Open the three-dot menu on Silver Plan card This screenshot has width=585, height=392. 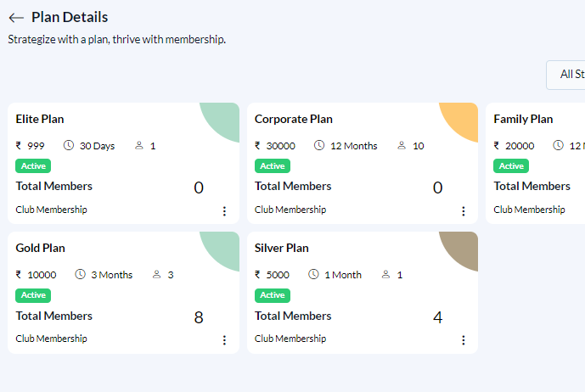click(x=464, y=340)
